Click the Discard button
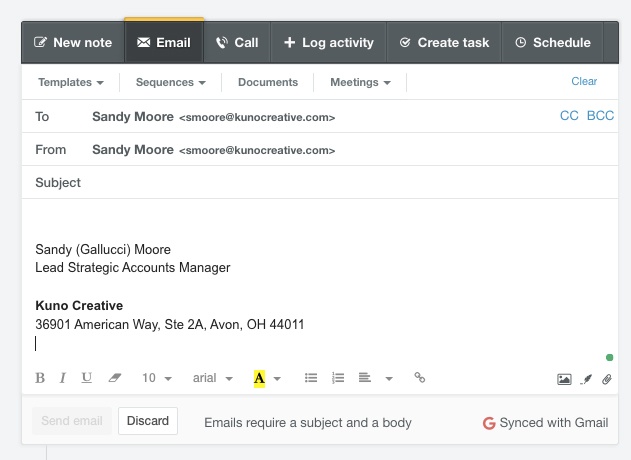Screen dimensions: 631x460 coord(148,421)
